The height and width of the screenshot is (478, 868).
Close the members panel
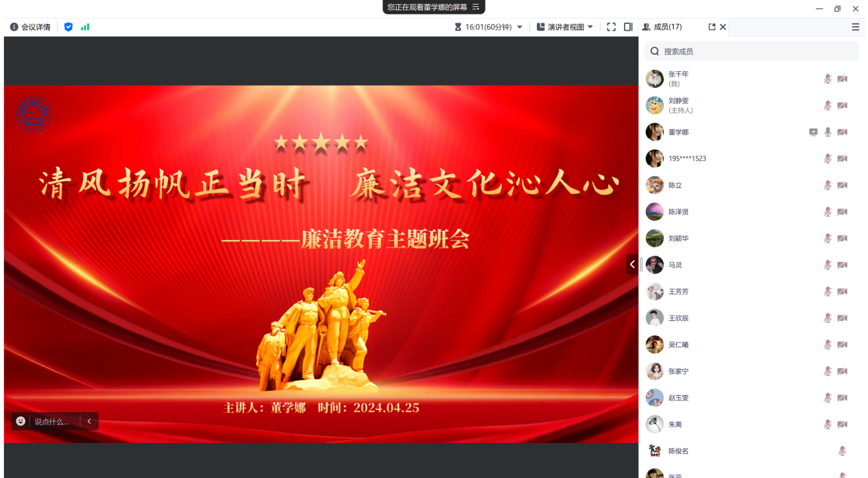click(x=723, y=27)
